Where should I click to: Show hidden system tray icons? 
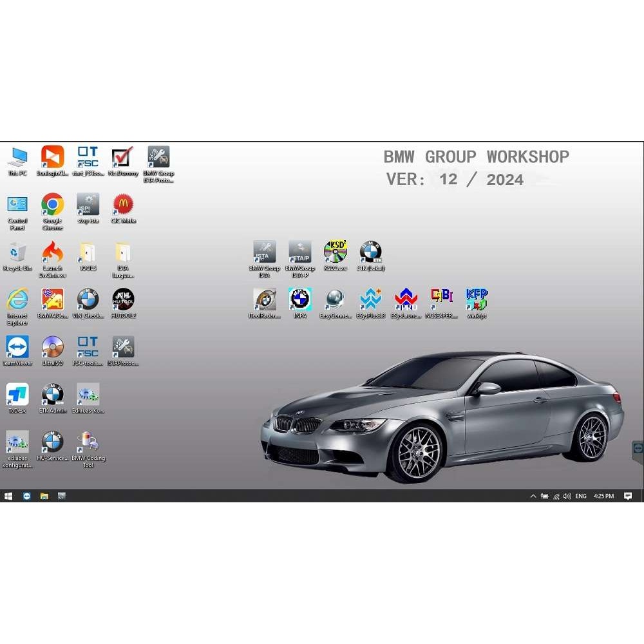pos(533,496)
